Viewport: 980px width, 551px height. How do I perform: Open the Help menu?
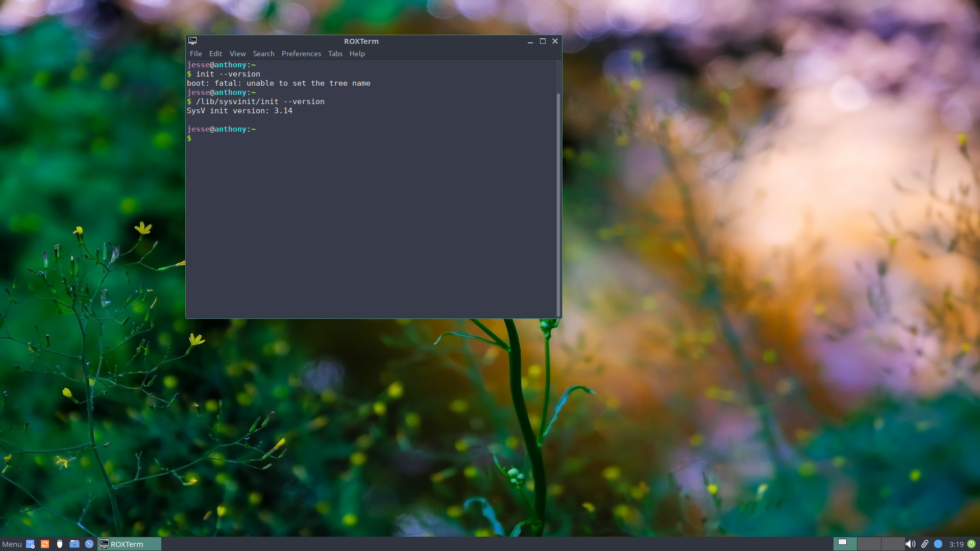357,54
